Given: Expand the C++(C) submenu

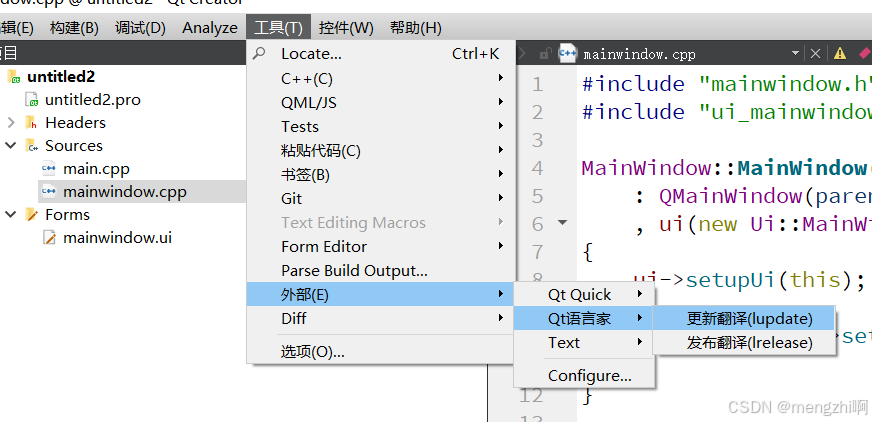Looking at the screenshot, I should point(381,78).
